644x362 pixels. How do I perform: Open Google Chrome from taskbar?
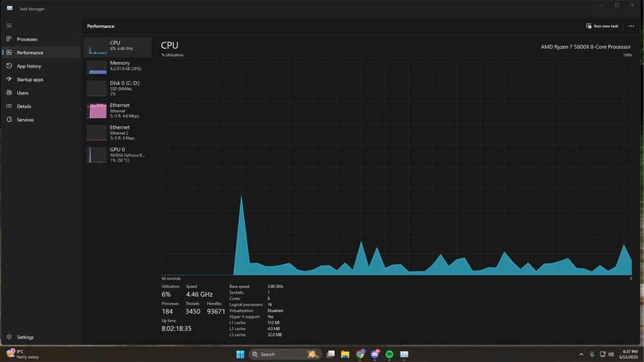(x=360, y=354)
